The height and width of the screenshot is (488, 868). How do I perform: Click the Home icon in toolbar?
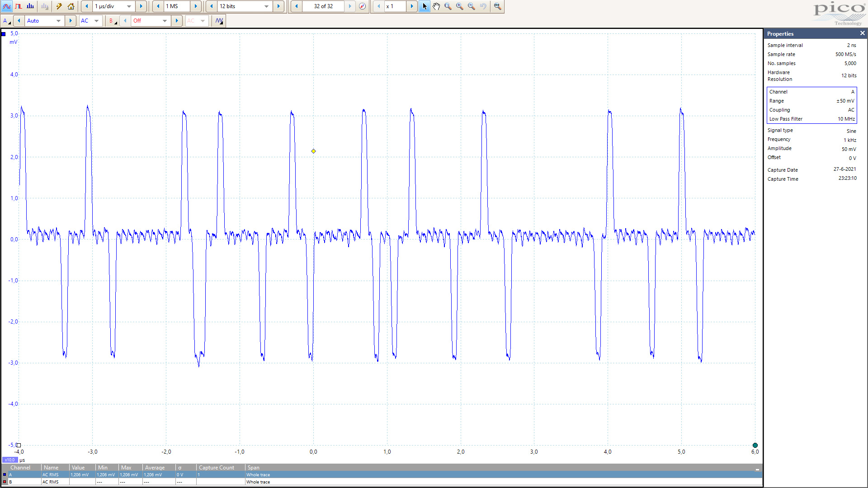click(71, 6)
